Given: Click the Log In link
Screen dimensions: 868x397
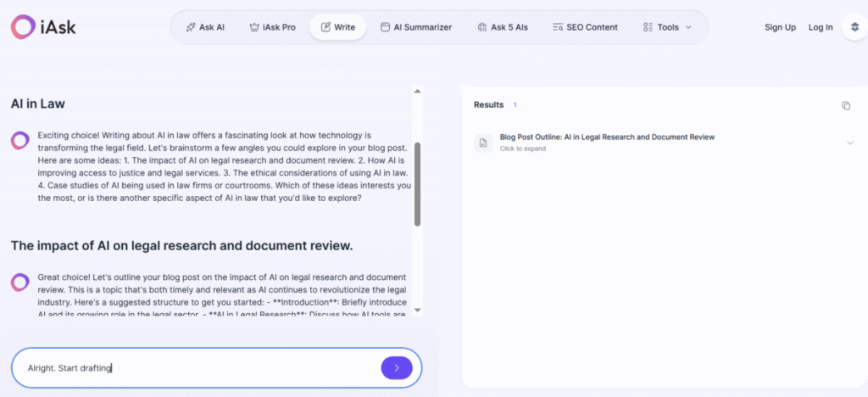Looking at the screenshot, I should coord(821,27).
